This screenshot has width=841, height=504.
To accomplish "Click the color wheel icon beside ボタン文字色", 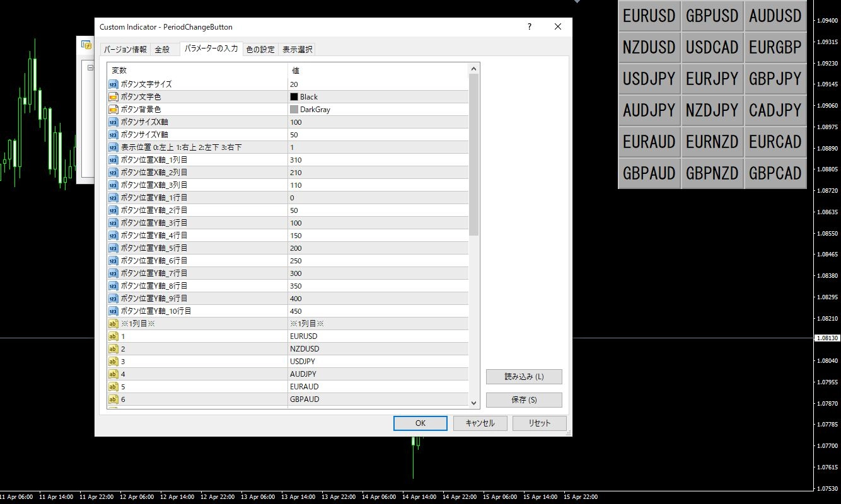I will coord(113,96).
